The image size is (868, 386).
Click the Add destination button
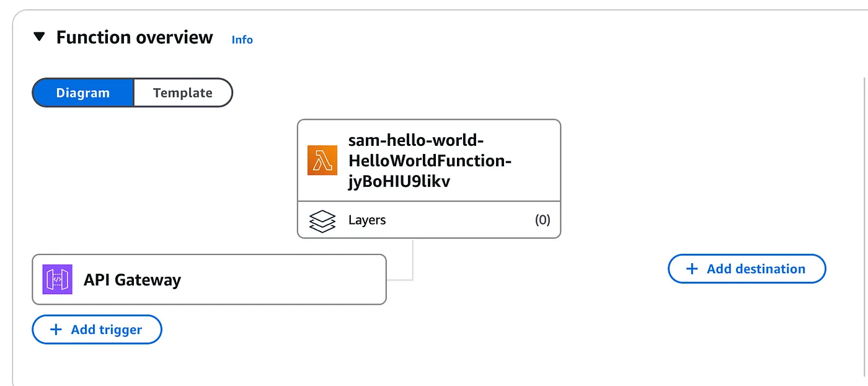click(747, 269)
